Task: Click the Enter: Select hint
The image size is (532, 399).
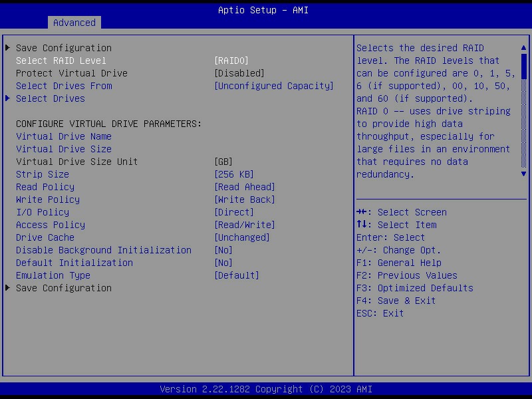Action: 390,237
